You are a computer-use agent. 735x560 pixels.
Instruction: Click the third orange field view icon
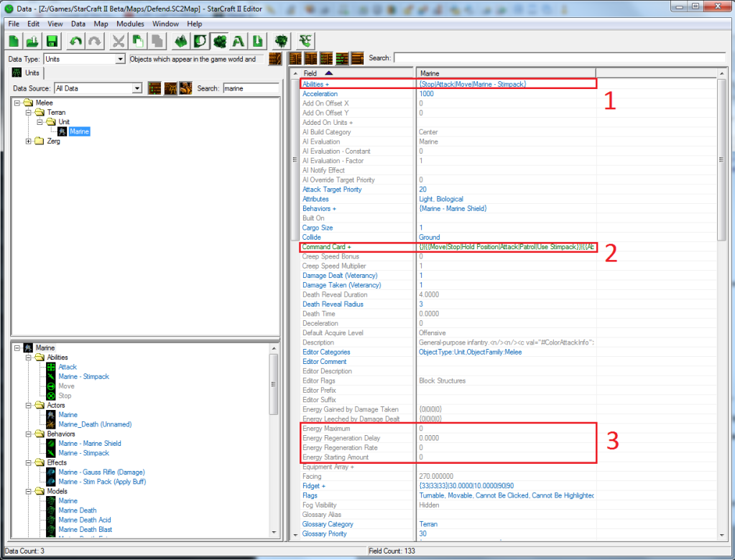pyautogui.click(x=326, y=59)
